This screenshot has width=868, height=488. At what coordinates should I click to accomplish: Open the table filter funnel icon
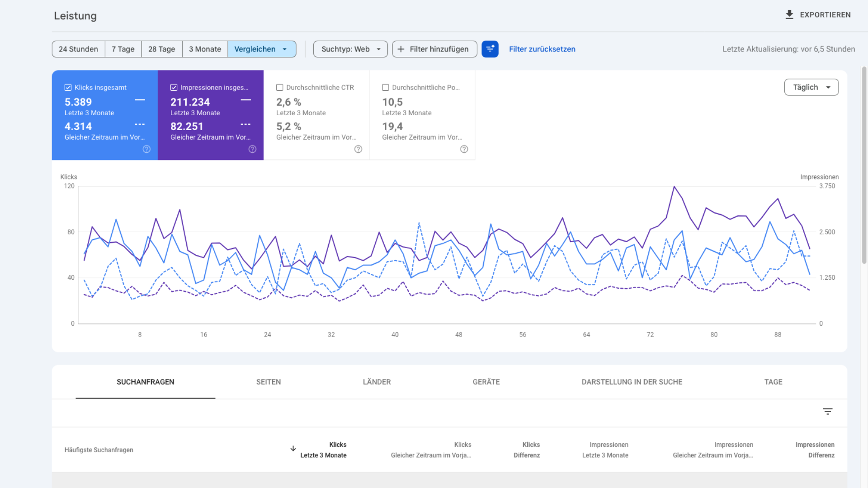point(828,412)
